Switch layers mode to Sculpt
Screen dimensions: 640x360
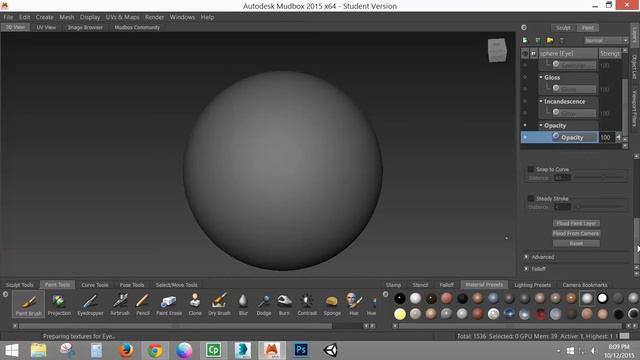pyautogui.click(x=563, y=28)
